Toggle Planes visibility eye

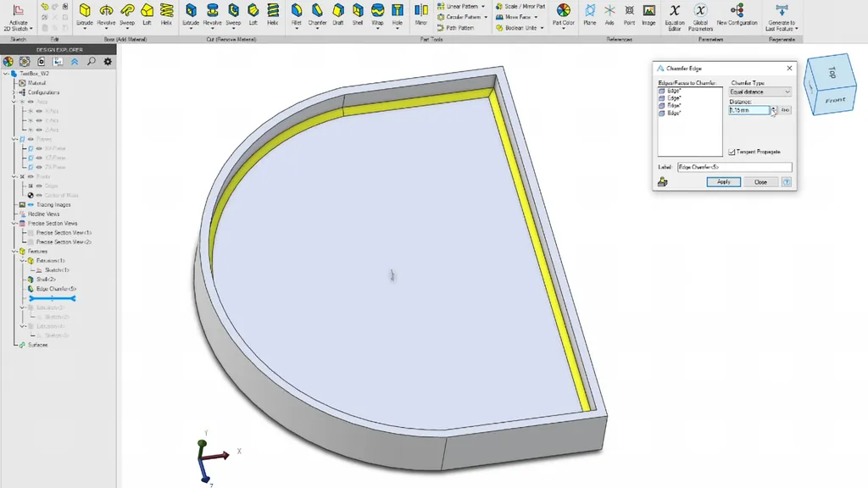coord(31,139)
